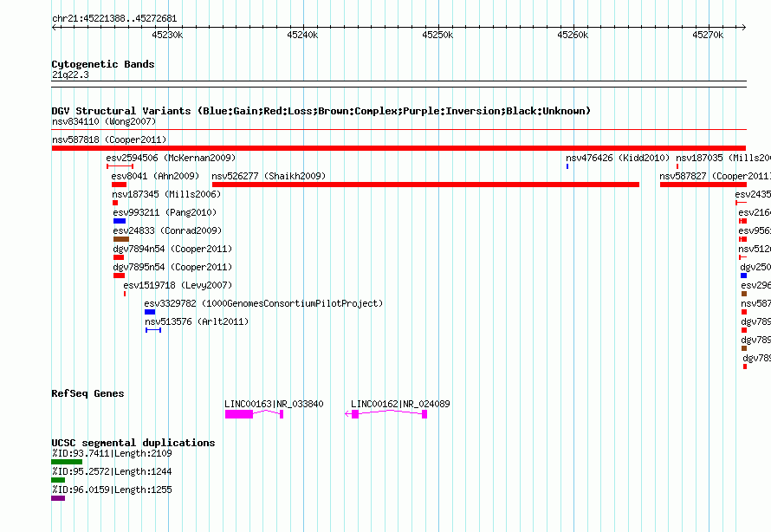Image resolution: width=771 pixels, height=532 pixels.
Task: Click the nsv513576 (Arlt2011) label
Action: (x=197, y=321)
